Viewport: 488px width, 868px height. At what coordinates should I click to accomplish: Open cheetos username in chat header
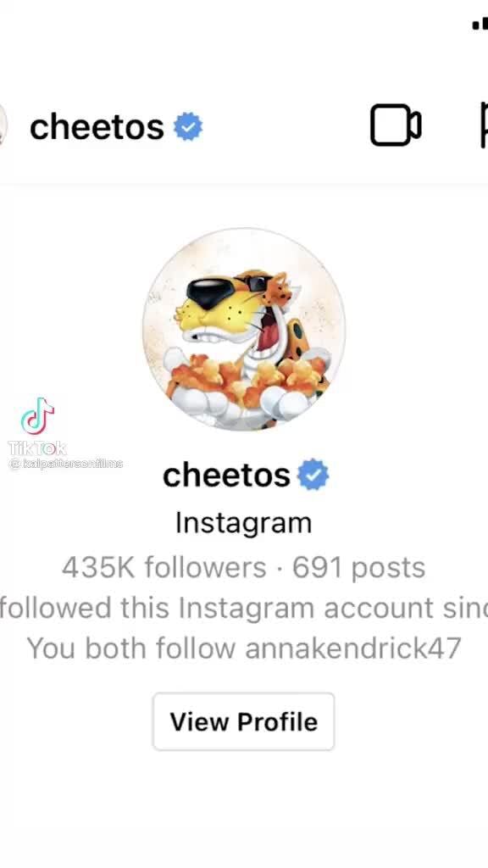coord(97,127)
